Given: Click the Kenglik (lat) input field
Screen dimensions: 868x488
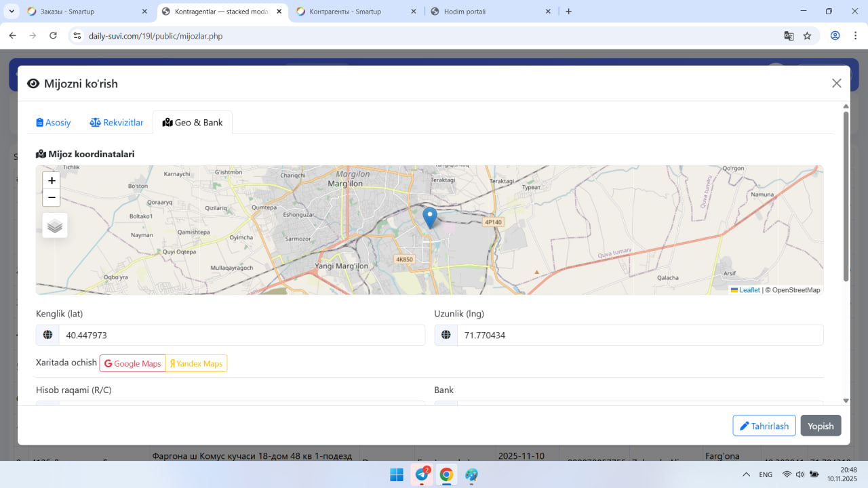Looking at the screenshot, I should [x=241, y=335].
